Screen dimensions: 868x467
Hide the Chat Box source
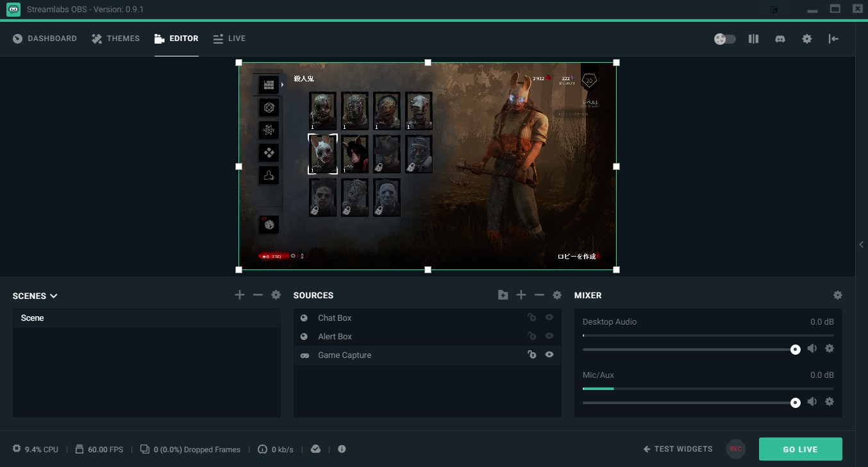click(x=549, y=318)
